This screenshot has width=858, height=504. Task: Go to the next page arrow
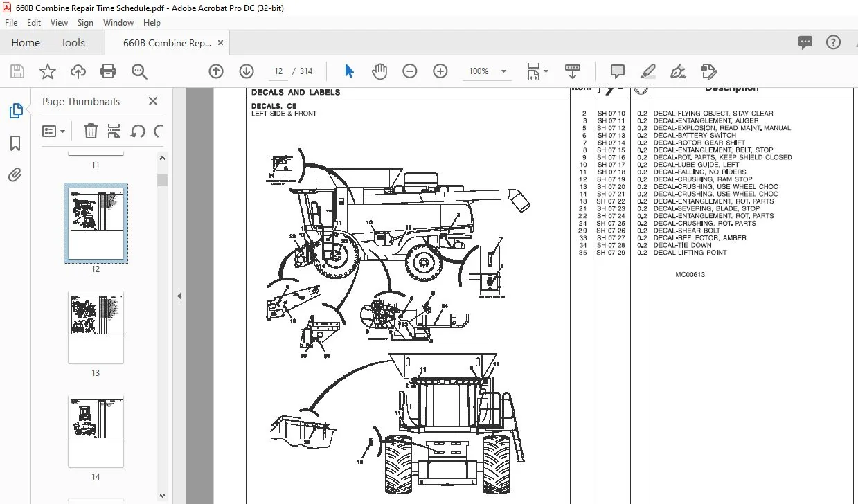(247, 71)
